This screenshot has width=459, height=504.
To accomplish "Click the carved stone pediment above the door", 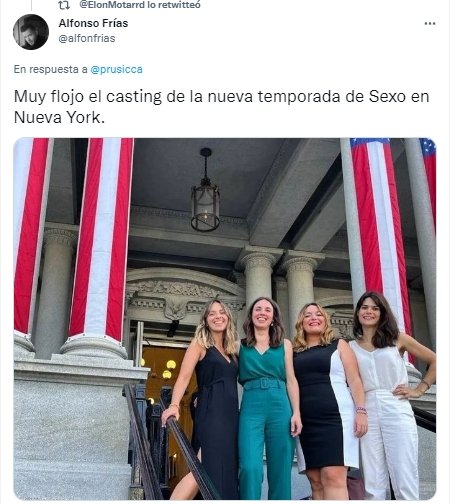I will coord(185,298).
